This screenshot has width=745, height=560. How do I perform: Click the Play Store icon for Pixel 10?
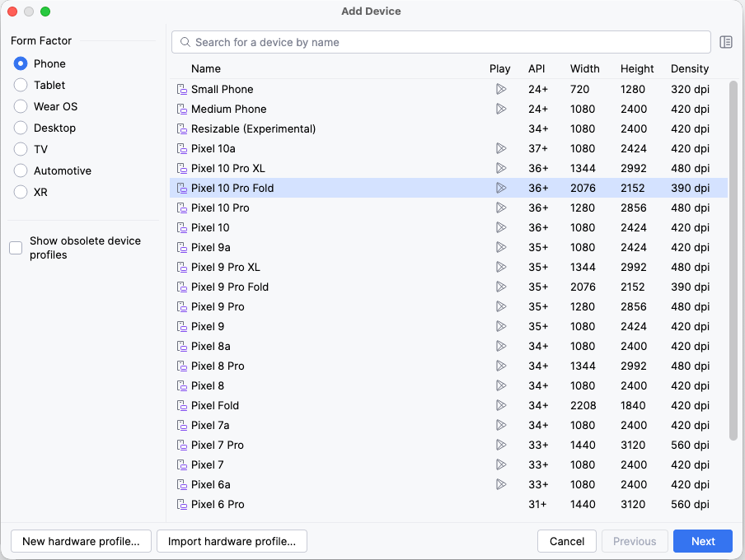click(x=501, y=227)
